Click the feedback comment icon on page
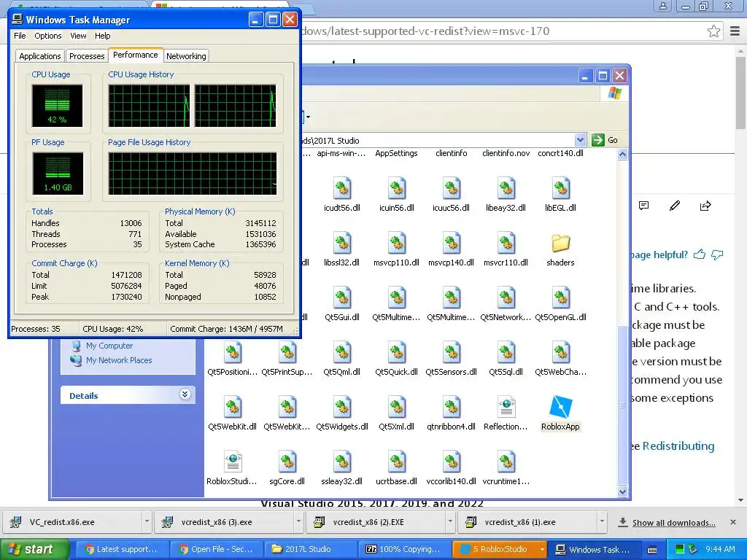 [x=643, y=206]
